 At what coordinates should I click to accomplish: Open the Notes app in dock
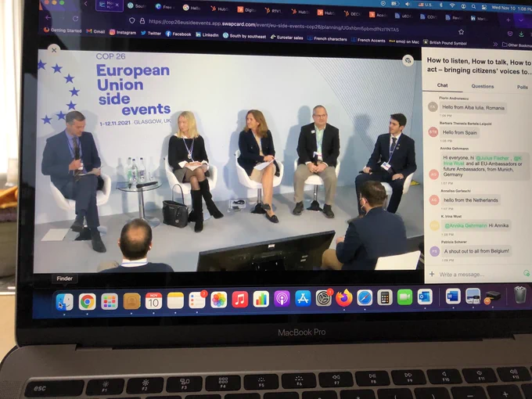pos(175,300)
